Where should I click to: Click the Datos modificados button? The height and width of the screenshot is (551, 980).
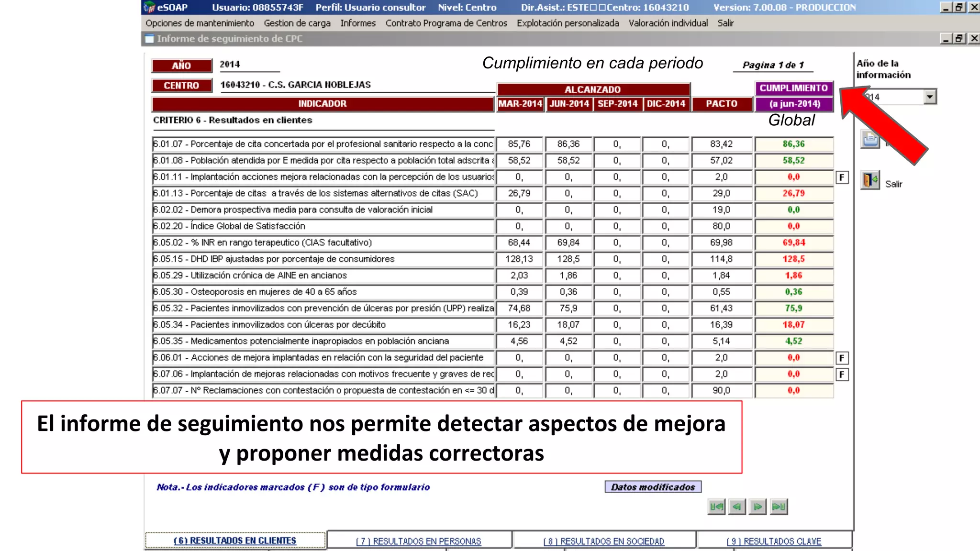click(653, 487)
